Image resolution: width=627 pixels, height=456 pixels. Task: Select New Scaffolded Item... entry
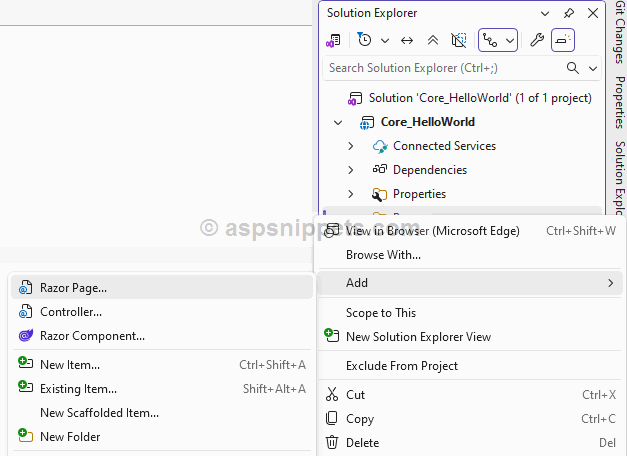click(162, 412)
